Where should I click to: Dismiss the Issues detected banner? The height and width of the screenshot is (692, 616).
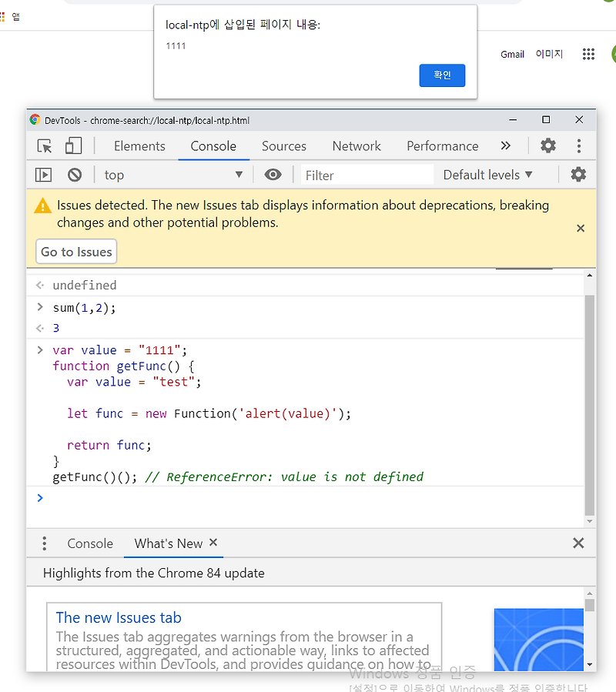(x=581, y=228)
